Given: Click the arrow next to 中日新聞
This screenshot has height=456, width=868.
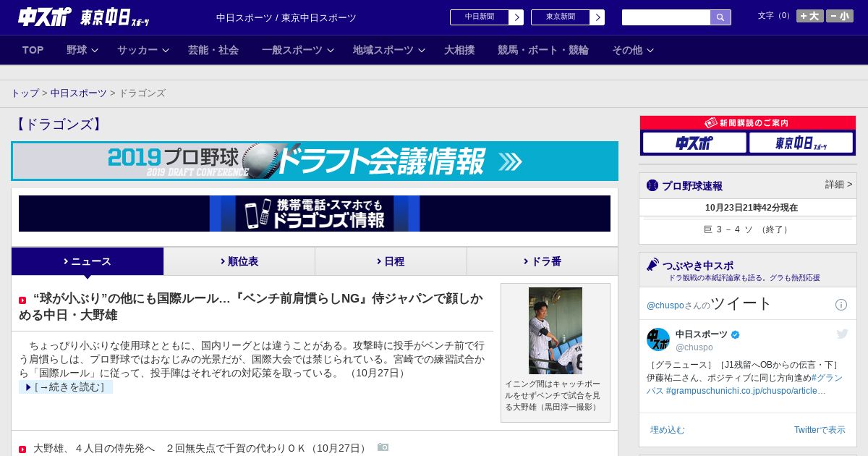Looking at the screenshot, I should point(516,17).
